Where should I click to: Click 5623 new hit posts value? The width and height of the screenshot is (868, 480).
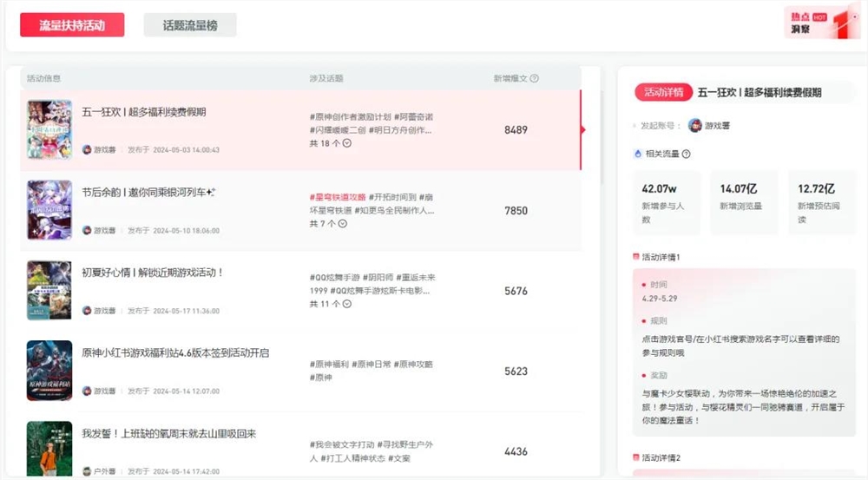click(516, 371)
